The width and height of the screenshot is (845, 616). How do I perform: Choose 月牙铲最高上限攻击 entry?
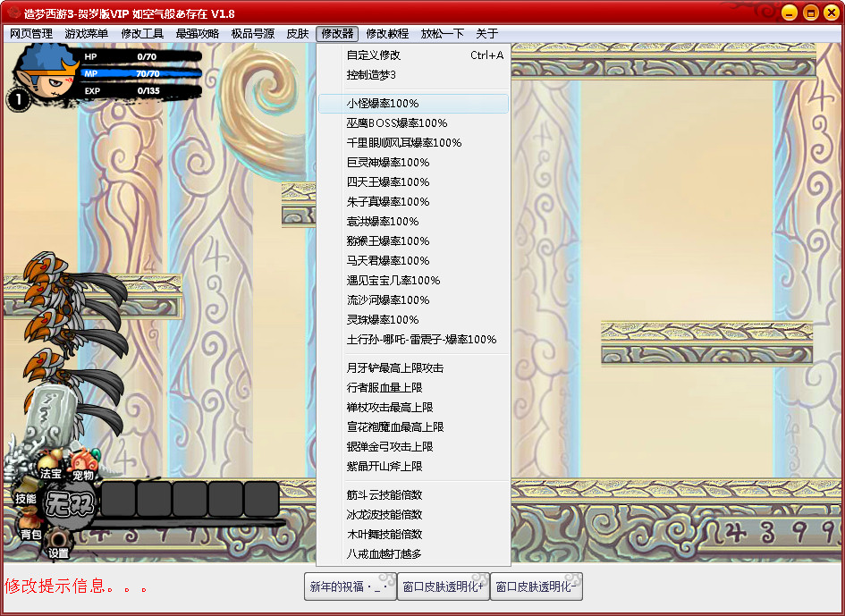(413, 368)
